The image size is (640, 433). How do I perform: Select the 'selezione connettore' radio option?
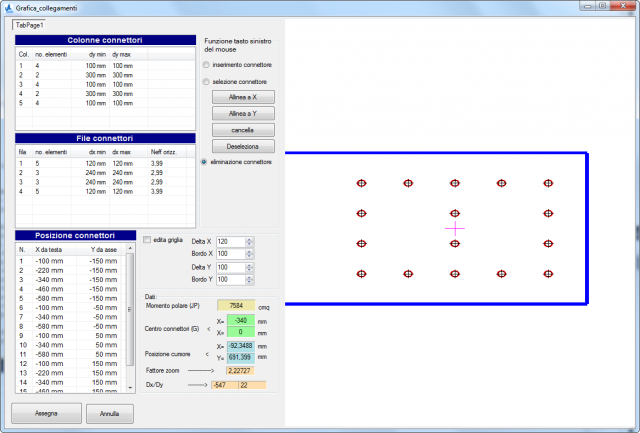[x=206, y=81]
